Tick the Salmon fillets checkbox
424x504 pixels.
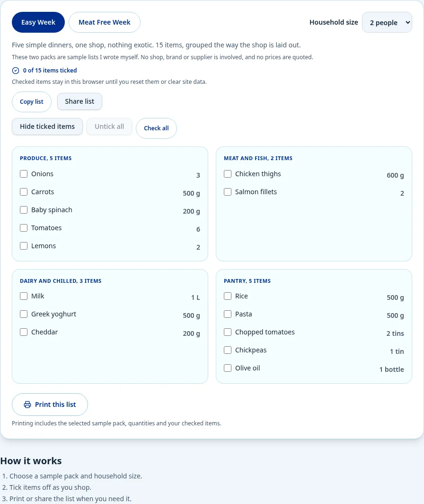click(228, 192)
